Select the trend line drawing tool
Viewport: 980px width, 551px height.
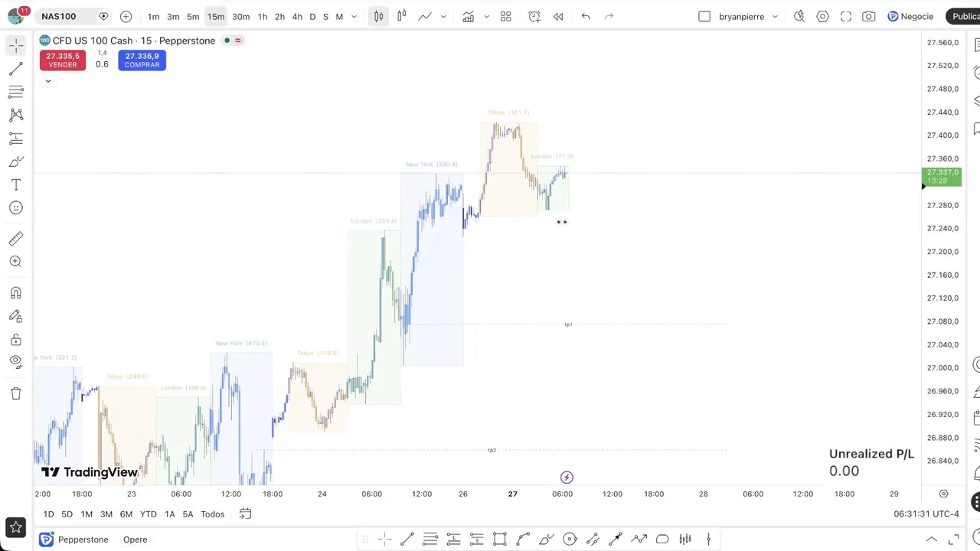tap(16, 70)
